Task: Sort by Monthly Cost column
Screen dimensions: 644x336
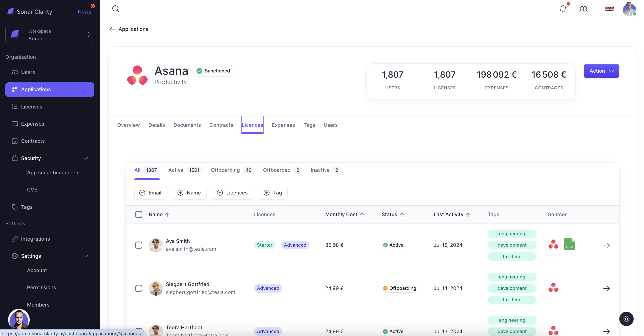Action: click(x=345, y=215)
